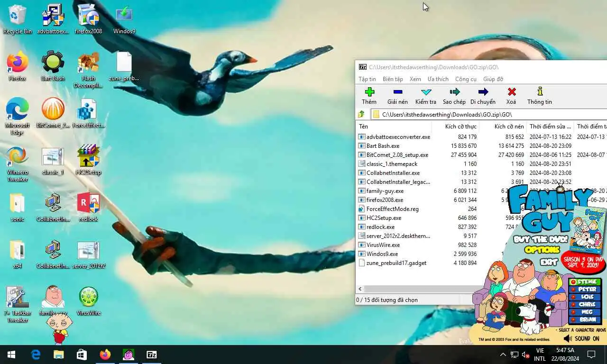This screenshot has height=364, width=607.
Task: Select Chris in the character list
Action: (585, 305)
